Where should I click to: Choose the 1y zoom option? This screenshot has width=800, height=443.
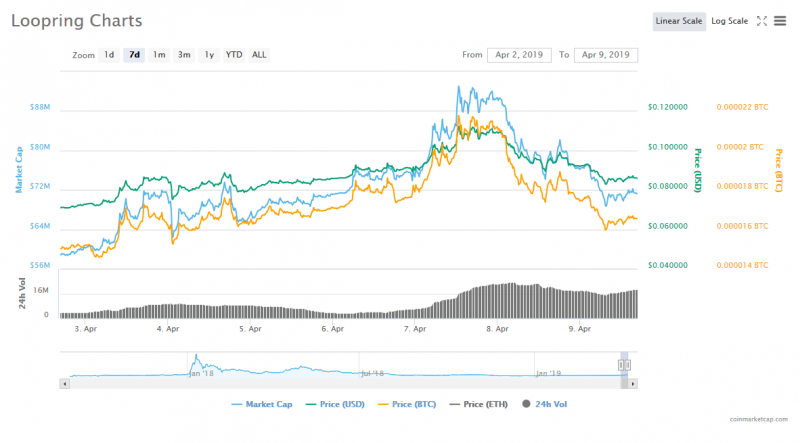click(209, 55)
